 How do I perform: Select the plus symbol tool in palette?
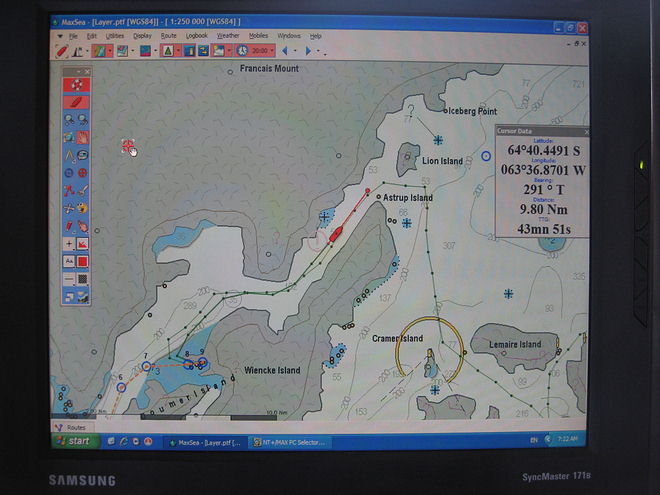pos(69,244)
